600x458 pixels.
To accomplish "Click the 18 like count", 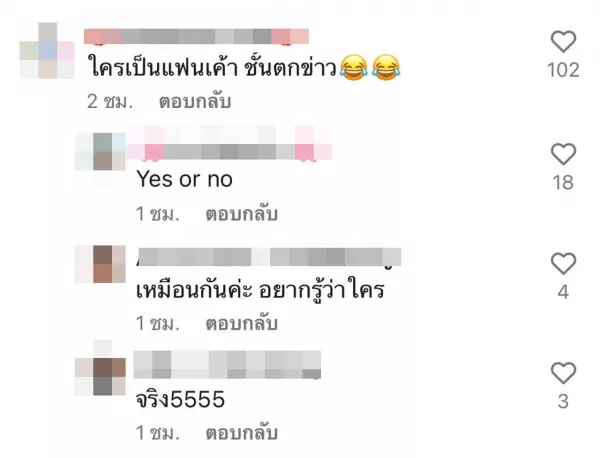I will pos(563,183).
